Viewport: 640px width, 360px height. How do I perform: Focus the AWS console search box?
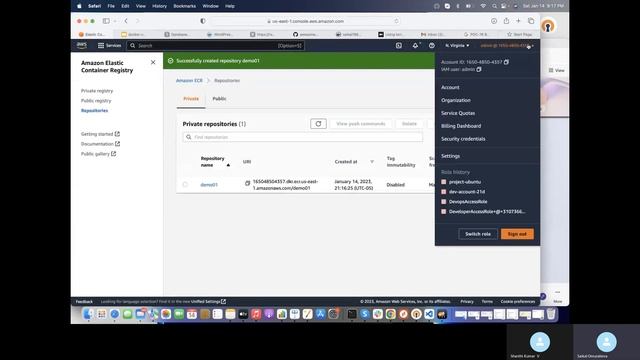coord(216,46)
